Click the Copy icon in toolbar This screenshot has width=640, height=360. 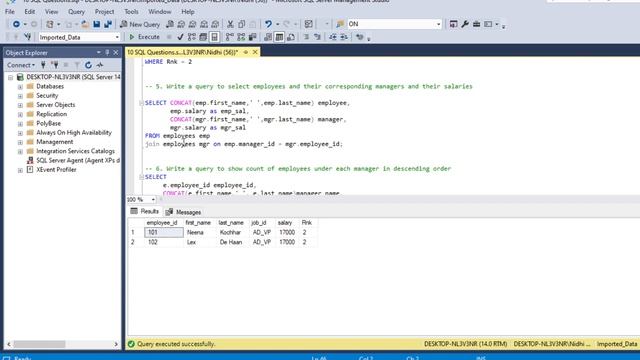(x=242, y=24)
